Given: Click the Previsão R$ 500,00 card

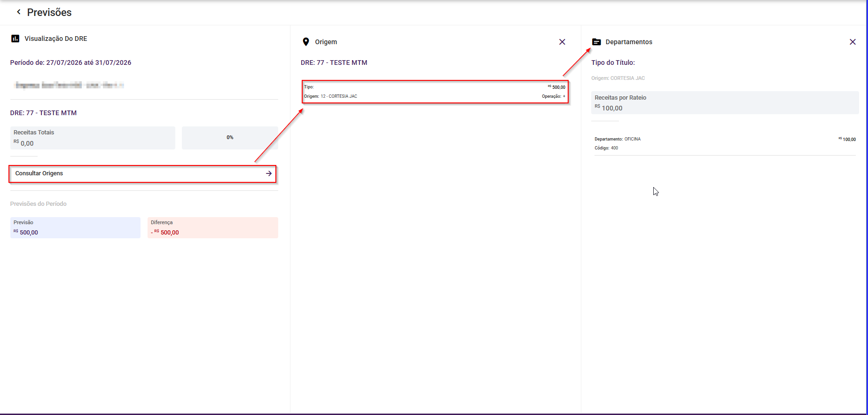Looking at the screenshot, I should coord(75,227).
